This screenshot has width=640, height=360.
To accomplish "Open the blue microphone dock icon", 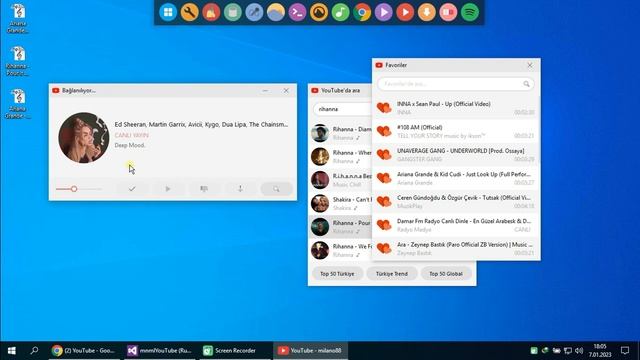I will click(x=254, y=12).
